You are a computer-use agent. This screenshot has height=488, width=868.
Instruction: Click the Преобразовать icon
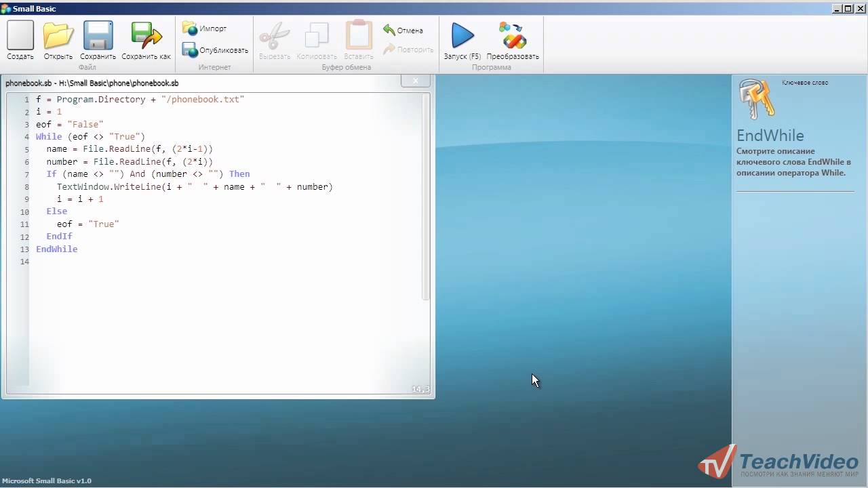[513, 35]
